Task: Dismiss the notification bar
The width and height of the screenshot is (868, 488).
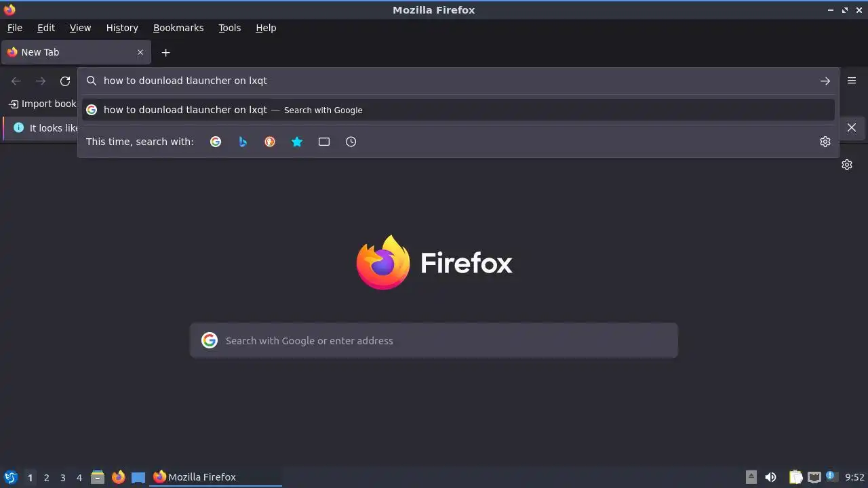Action: coord(852,127)
